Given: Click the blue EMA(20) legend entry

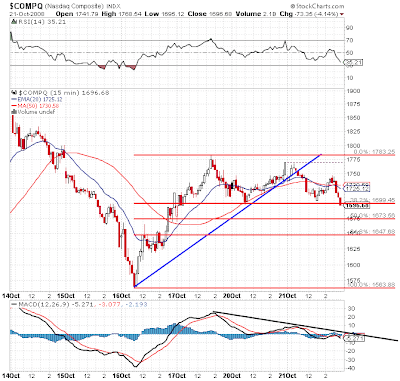Looking at the screenshot, I should (37, 99).
